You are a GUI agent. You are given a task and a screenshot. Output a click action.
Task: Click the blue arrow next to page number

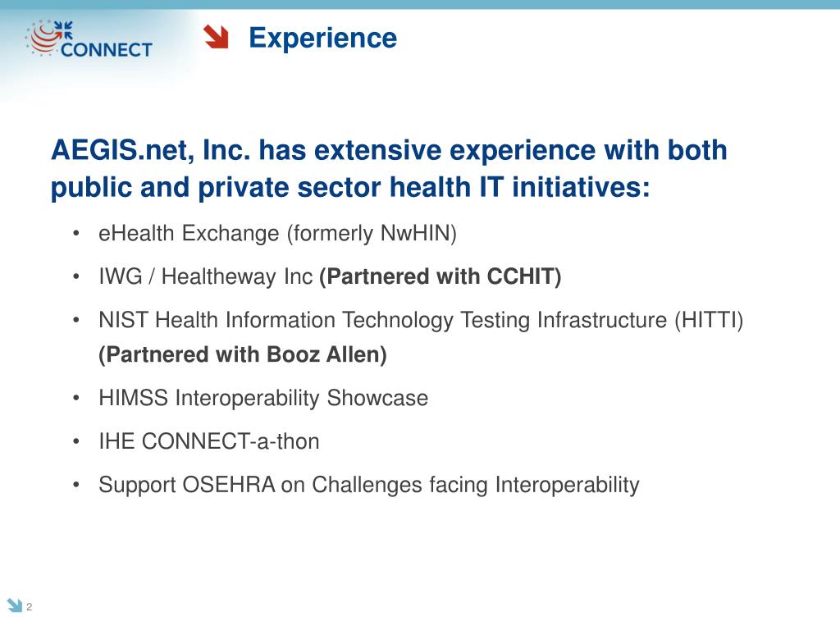(15, 605)
